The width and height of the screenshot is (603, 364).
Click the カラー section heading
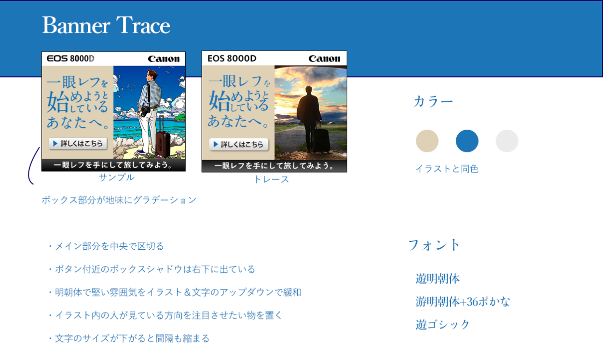(433, 101)
